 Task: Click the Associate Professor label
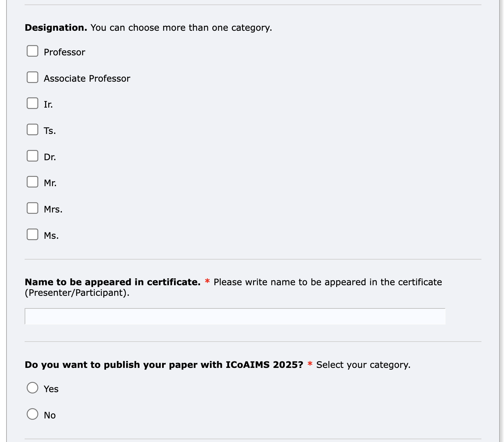click(x=87, y=79)
